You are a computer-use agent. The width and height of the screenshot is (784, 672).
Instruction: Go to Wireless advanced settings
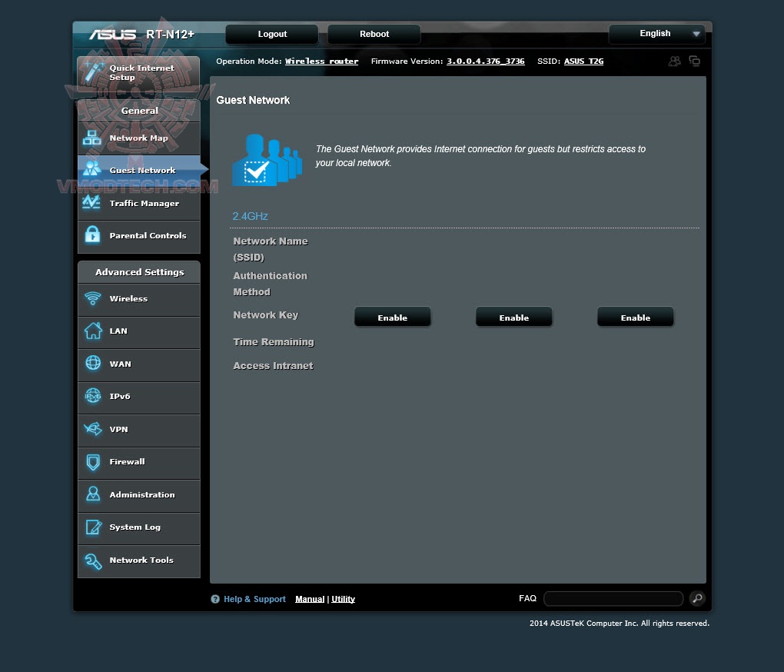click(139, 299)
